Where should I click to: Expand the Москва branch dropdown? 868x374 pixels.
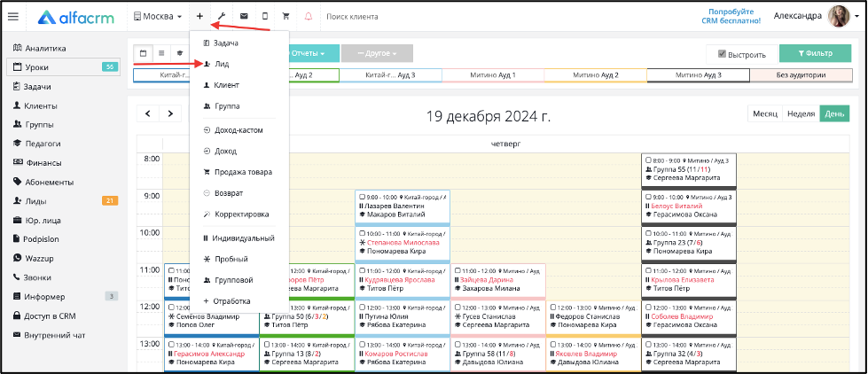coord(158,17)
